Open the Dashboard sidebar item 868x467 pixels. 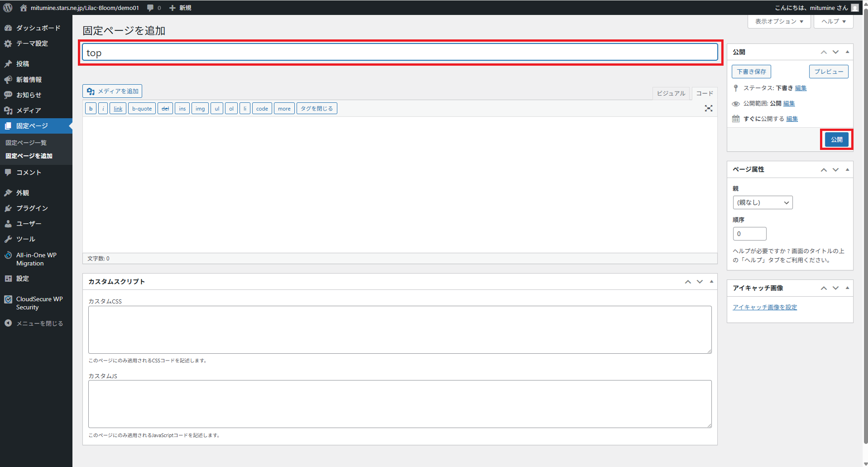click(38, 28)
